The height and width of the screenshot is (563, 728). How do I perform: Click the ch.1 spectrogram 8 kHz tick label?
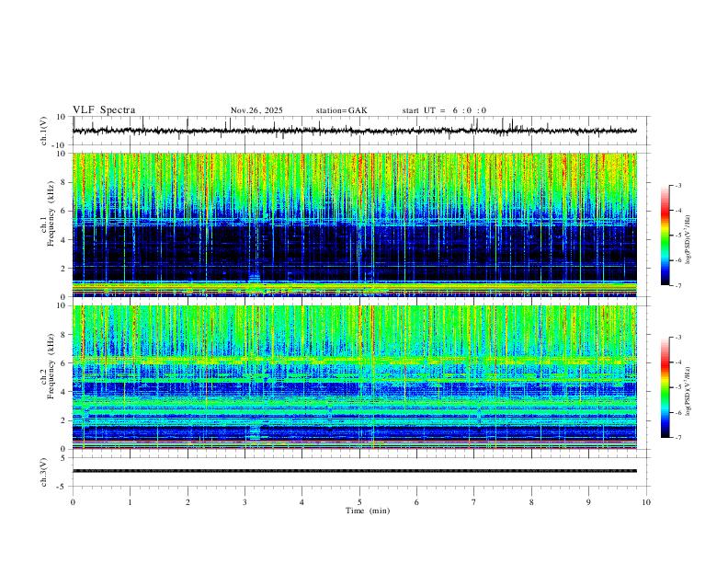(63, 182)
